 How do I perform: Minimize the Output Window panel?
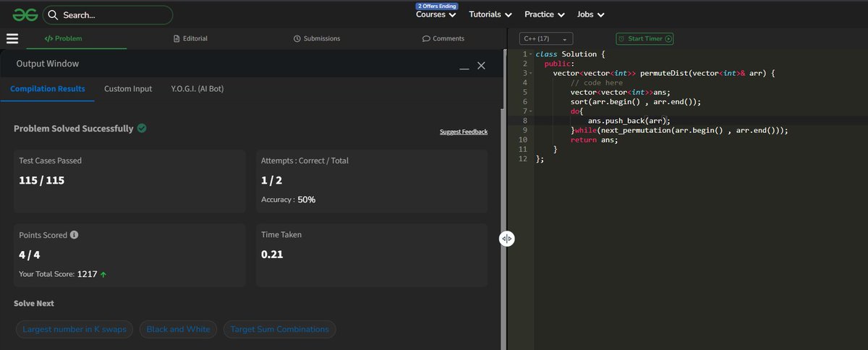464,67
